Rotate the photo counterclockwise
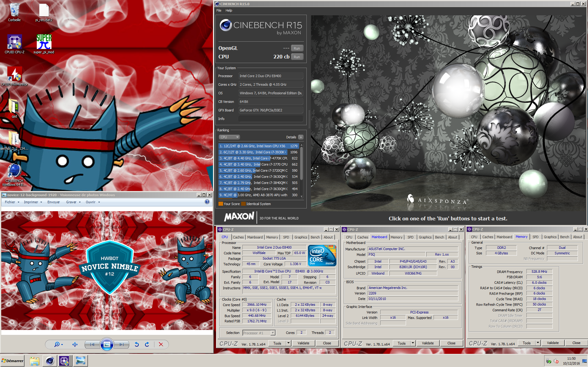The width and height of the screenshot is (588, 367). coord(137,344)
